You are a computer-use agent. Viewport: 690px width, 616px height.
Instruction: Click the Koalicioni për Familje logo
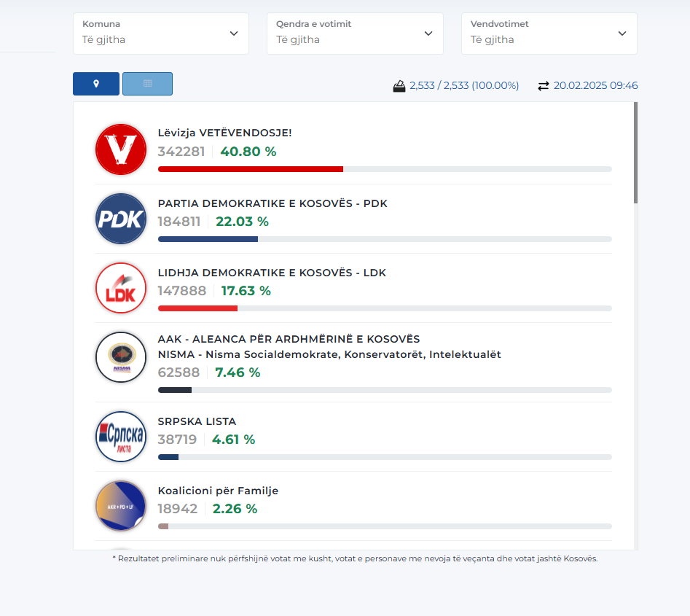point(121,506)
